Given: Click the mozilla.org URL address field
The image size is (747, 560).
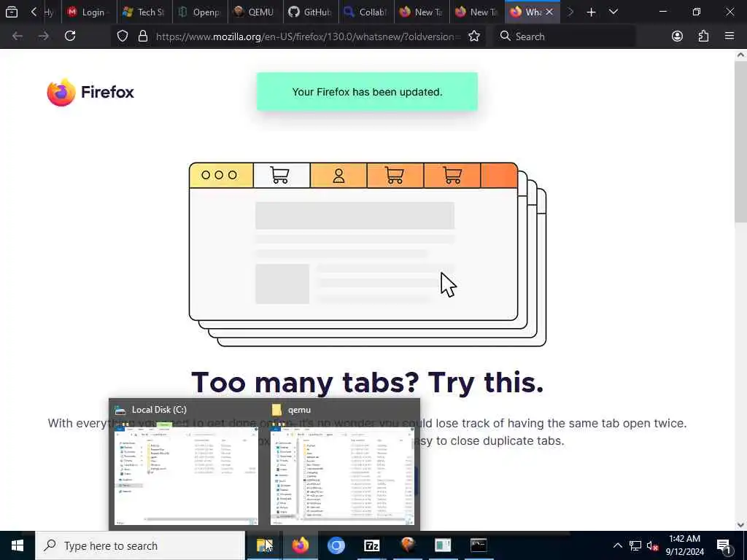Looking at the screenshot, I should coord(308,36).
